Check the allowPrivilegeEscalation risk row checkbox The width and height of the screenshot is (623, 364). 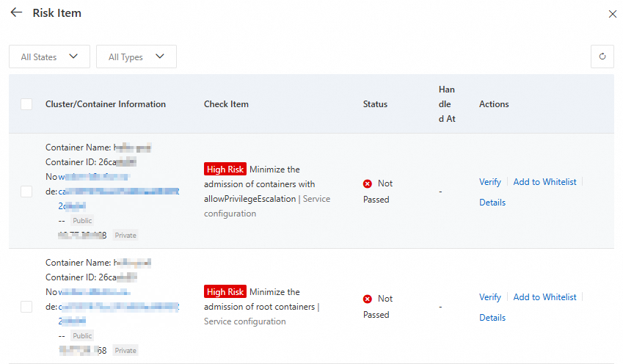tap(26, 192)
